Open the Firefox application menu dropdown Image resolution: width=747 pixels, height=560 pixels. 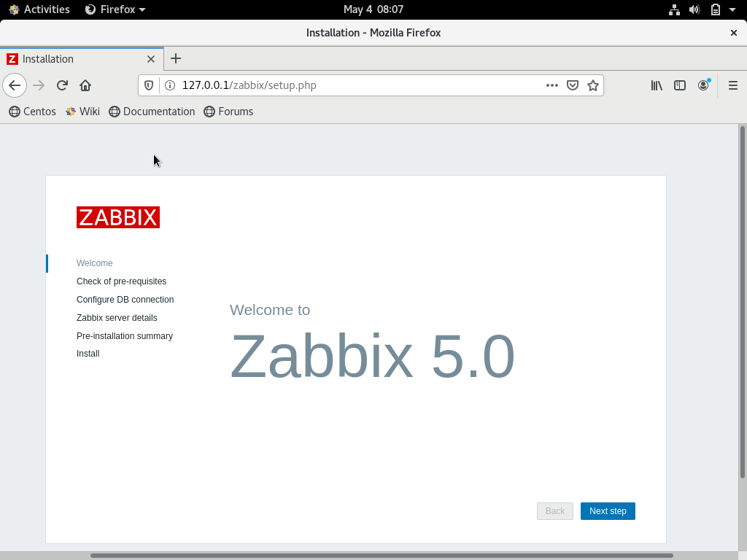tap(115, 9)
